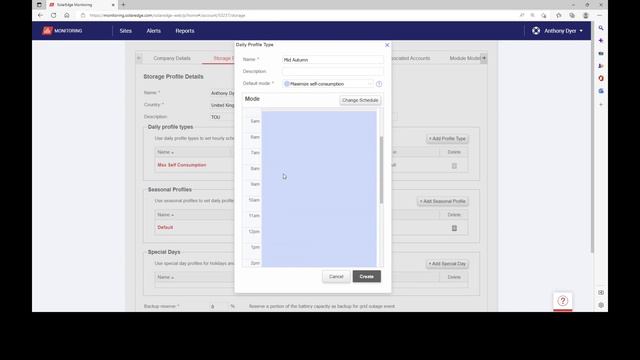Open the Anthony Dyer account dropdown
The image size is (640, 360).
pos(563,31)
